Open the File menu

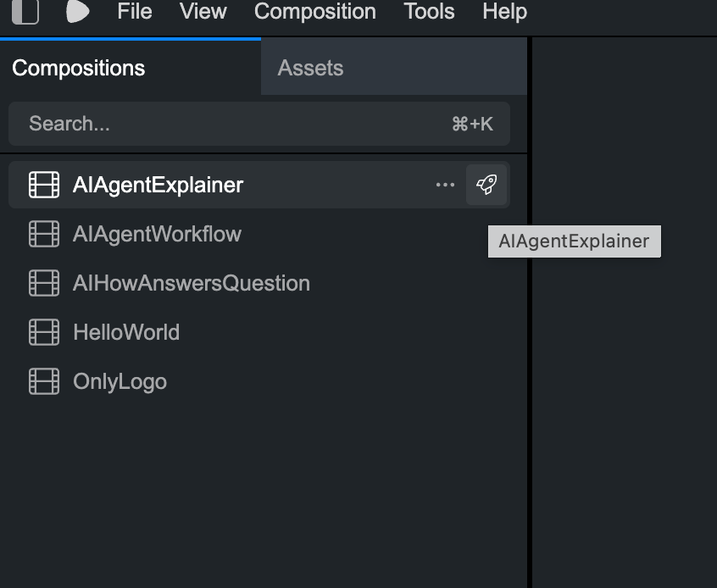[135, 11]
